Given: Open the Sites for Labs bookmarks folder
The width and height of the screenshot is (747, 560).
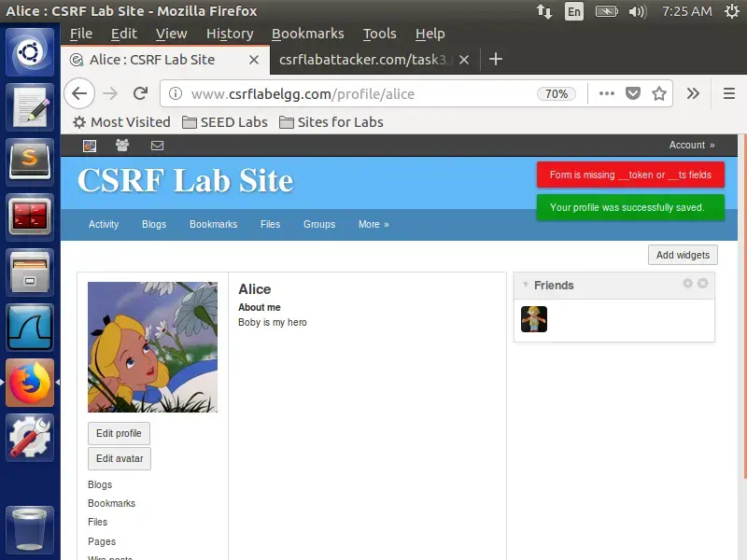Looking at the screenshot, I should (x=331, y=122).
